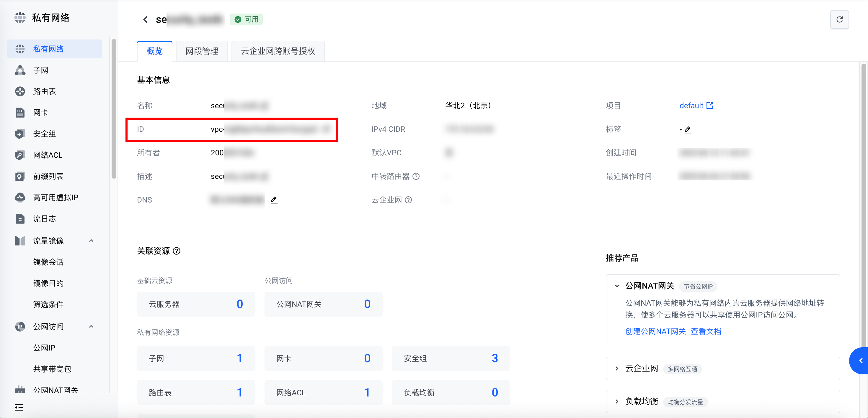Click the refresh icon at top right
868x418 pixels.
point(839,19)
